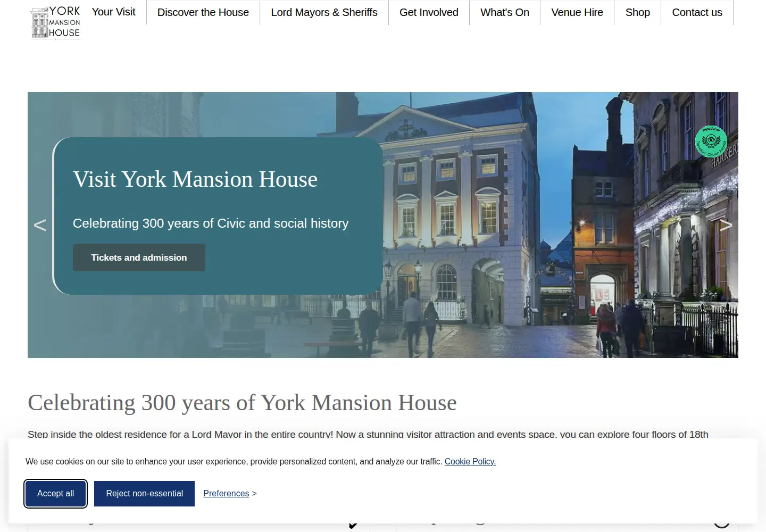Open Discover the House menu
This screenshot has width=766, height=532.
pyautogui.click(x=203, y=12)
